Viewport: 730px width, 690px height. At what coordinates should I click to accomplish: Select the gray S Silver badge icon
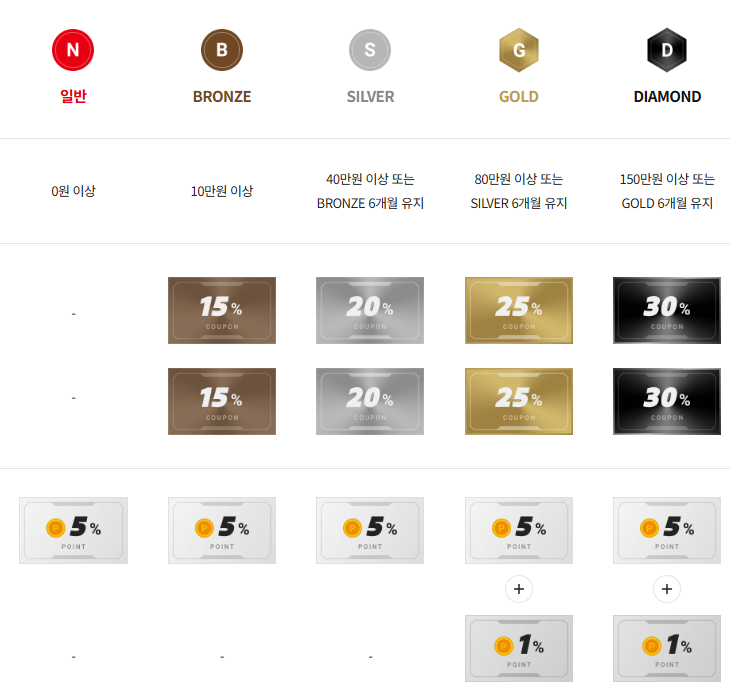coord(370,50)
